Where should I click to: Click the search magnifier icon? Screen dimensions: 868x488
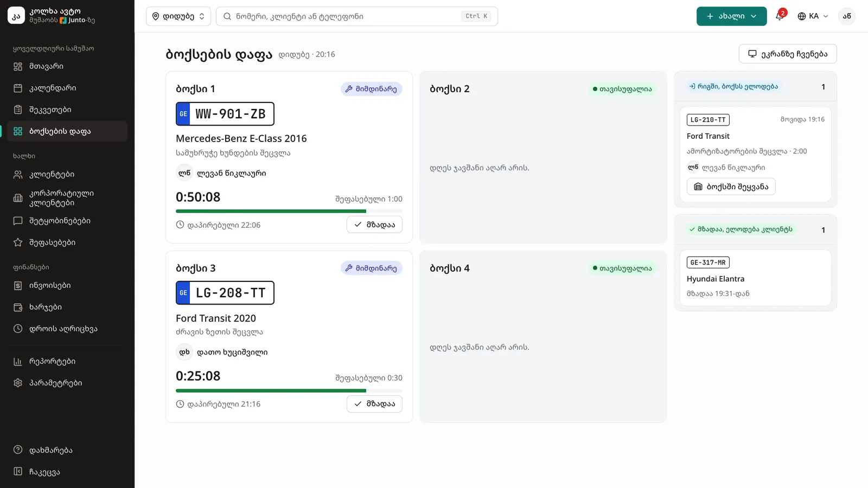227,16
